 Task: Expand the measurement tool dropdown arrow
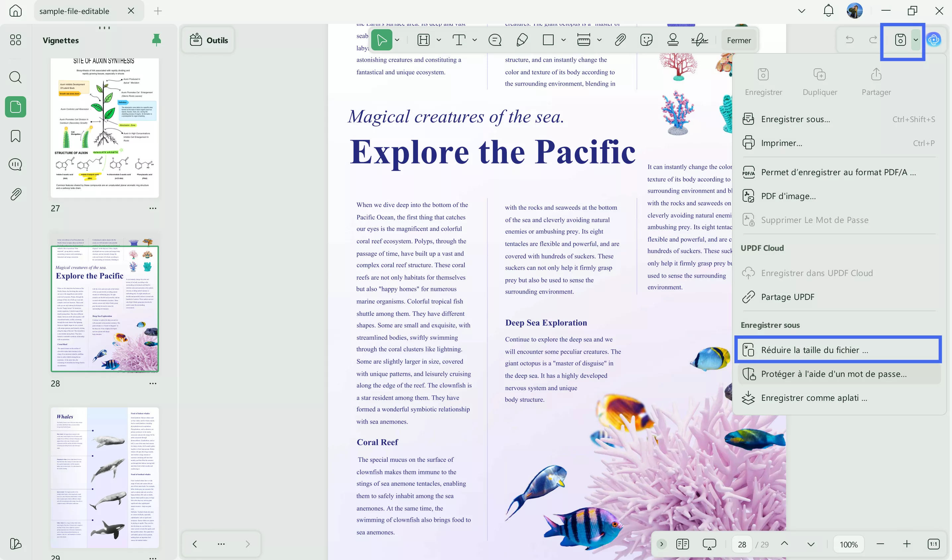(599, 40)
